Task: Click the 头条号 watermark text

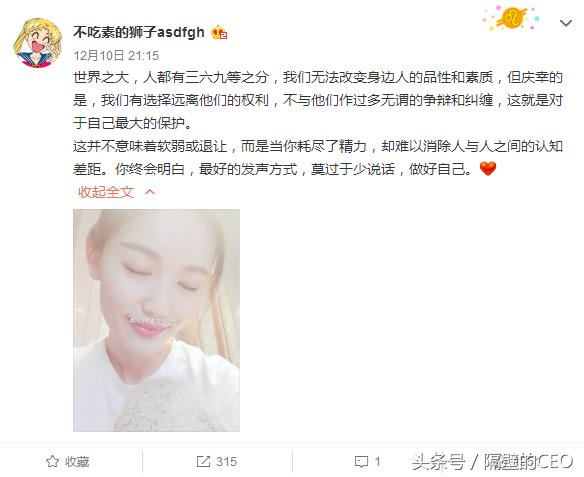Action: [438, 462]
